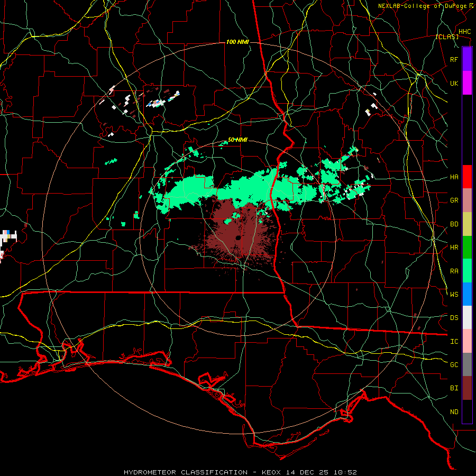Image resolution: width=476 pixels, height=476 pixels.
Task: Click the RF purple legend swatch
Action: click(467, 59)
